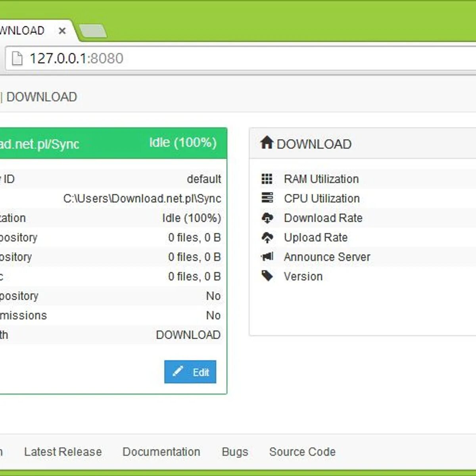Select the DOWNLOAD browser tab

point(36,31)
